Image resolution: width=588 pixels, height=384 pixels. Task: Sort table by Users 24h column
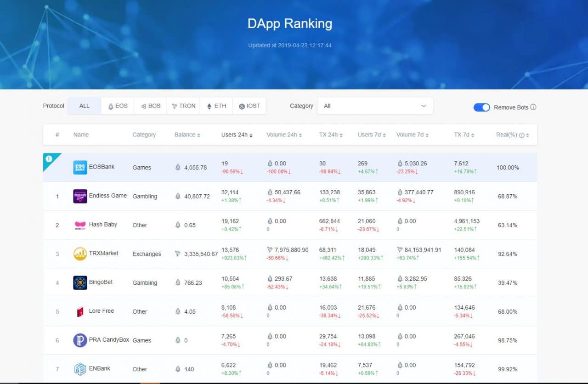(237, 135)
